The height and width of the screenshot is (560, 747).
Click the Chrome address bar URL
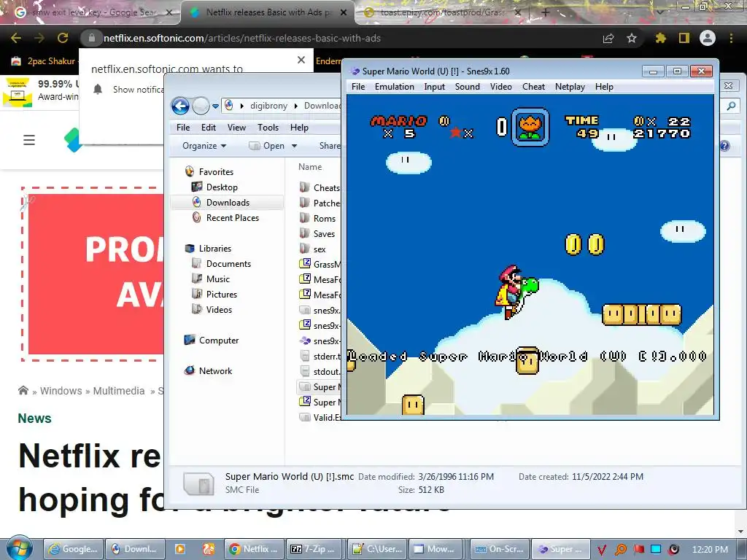point(242,38)
